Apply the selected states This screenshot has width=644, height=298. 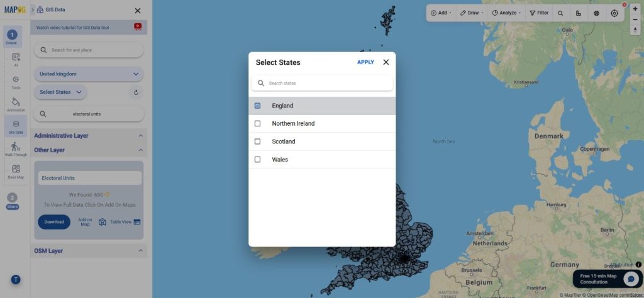(x=365, y=62)
